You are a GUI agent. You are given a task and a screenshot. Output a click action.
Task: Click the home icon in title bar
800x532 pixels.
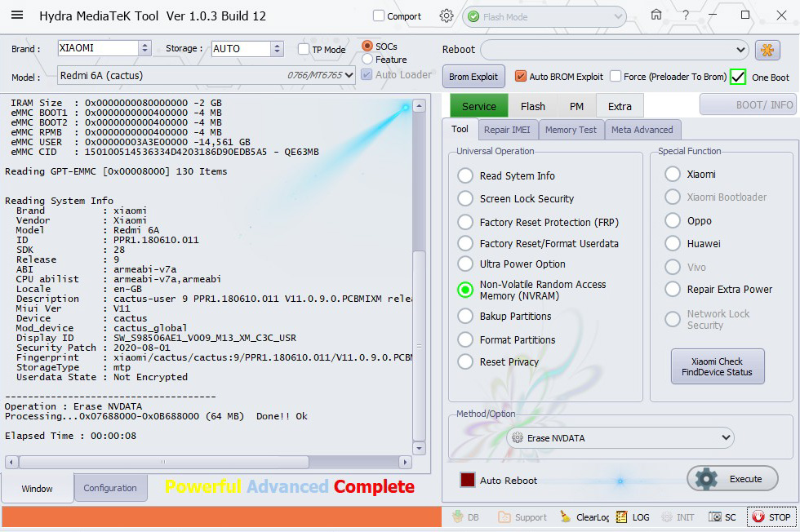tap(656, 16)
